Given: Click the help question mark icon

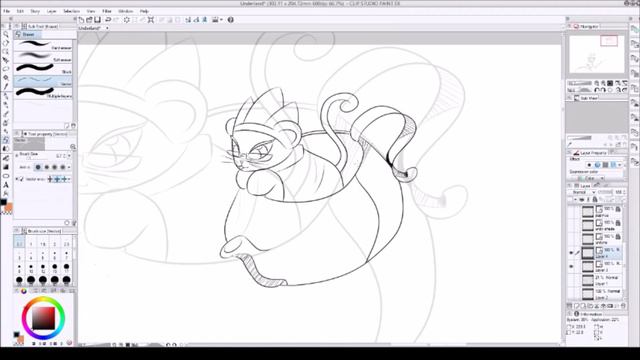Looking at the screenshot, I should click(x=231, y=20).
